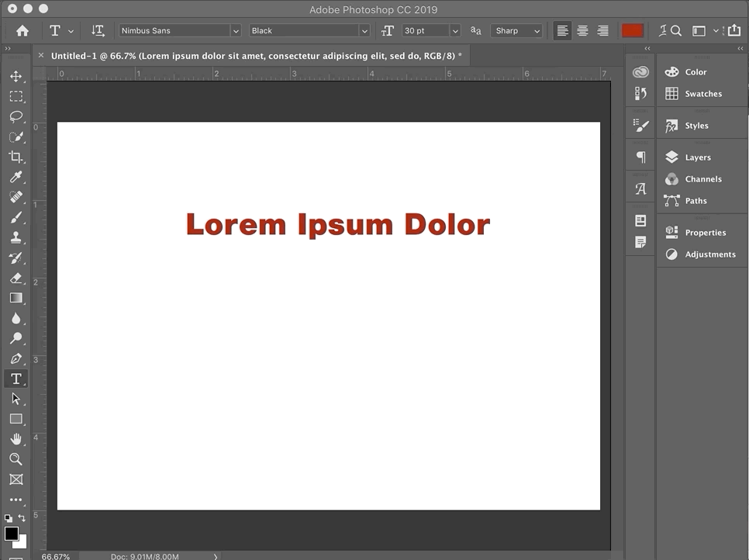Open the Notes panel icon

click(640, 242)
